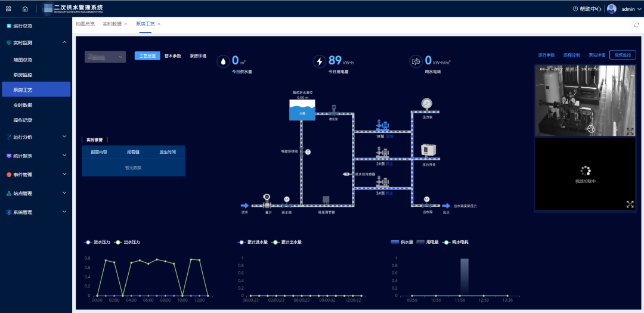Select 泵房工艺 in the sidebar
This screenshot has width=644, height=313.
(36, 89)
